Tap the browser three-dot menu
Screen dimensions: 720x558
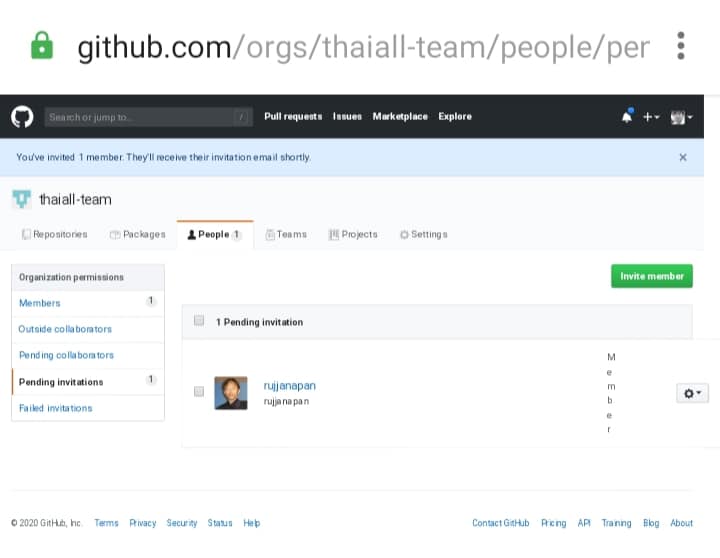click(681, 46)
